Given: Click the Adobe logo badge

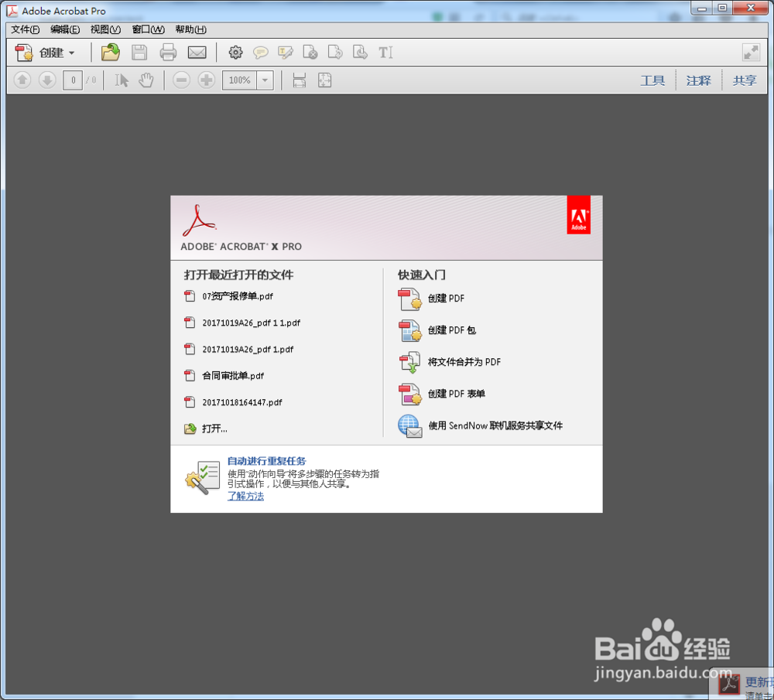Looking at the screenshot, I should [x=578, y=215].
